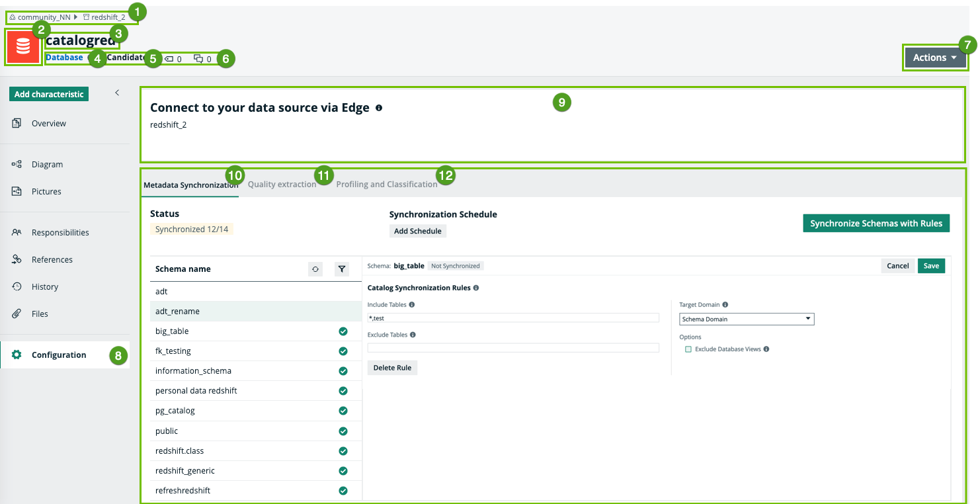
Task: Open the Schema Domain dropdown
Action: pos(747,319)
